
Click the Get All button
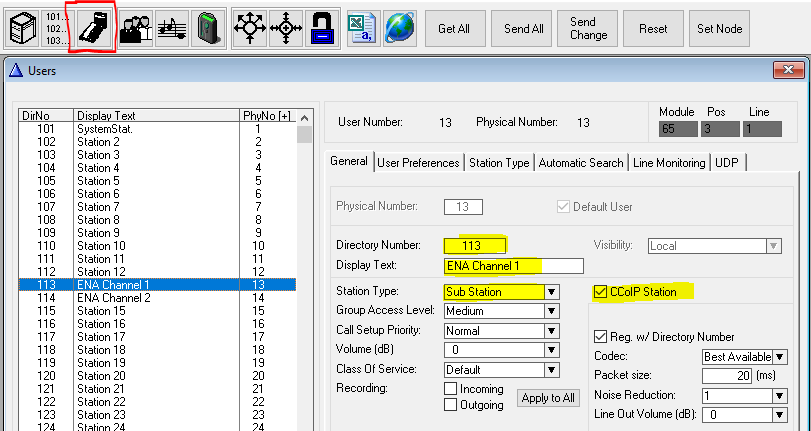(x=454, y=28)
